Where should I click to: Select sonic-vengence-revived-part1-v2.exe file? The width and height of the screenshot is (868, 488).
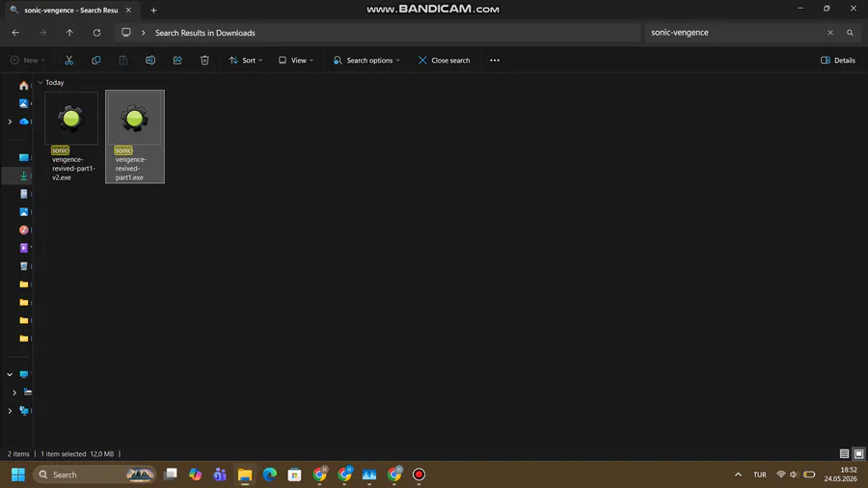click(71, 137)
